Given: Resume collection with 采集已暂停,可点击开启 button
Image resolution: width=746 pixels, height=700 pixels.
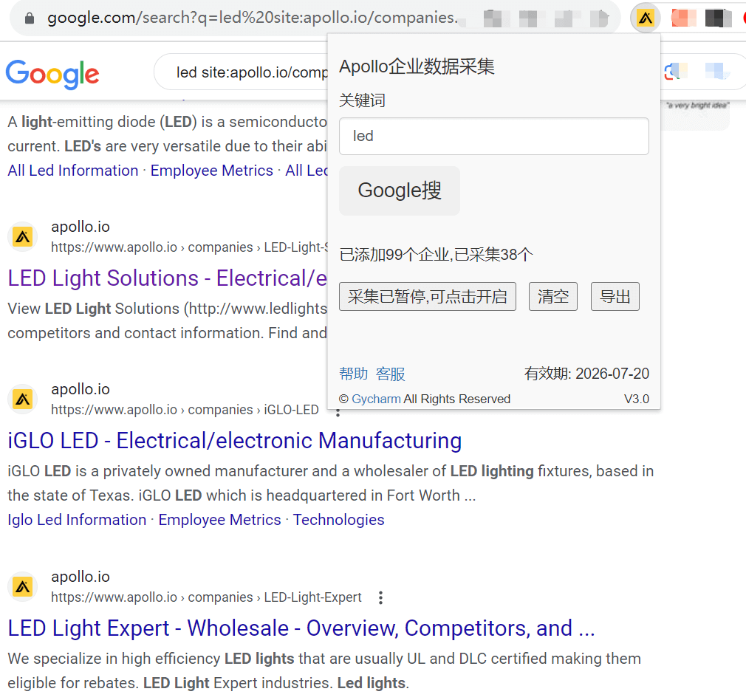Looking at the screenshot, I should (x=428, y=297).
